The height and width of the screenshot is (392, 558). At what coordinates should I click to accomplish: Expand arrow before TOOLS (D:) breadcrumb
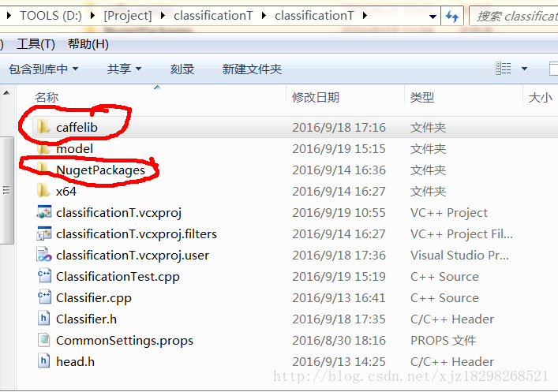9,16
